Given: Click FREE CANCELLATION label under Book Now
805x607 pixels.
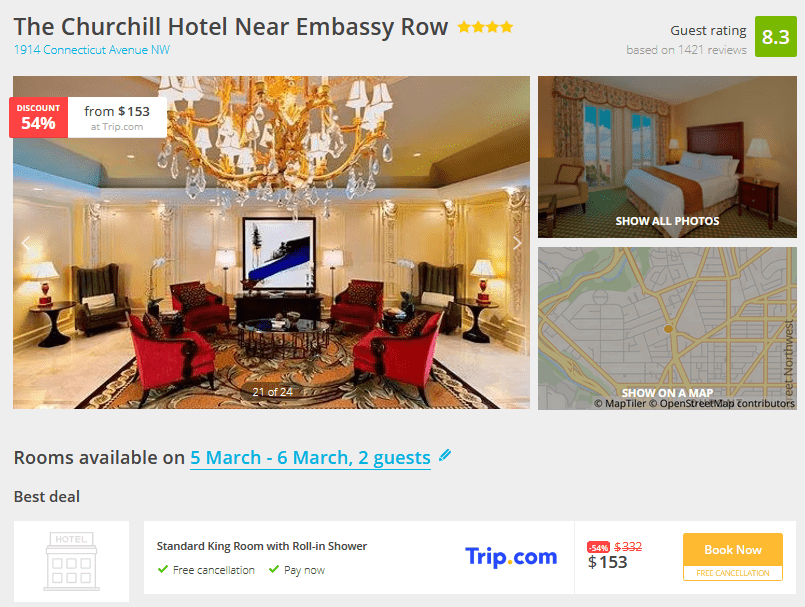Looking at the screenshot, I should click(x=733, y=573).
